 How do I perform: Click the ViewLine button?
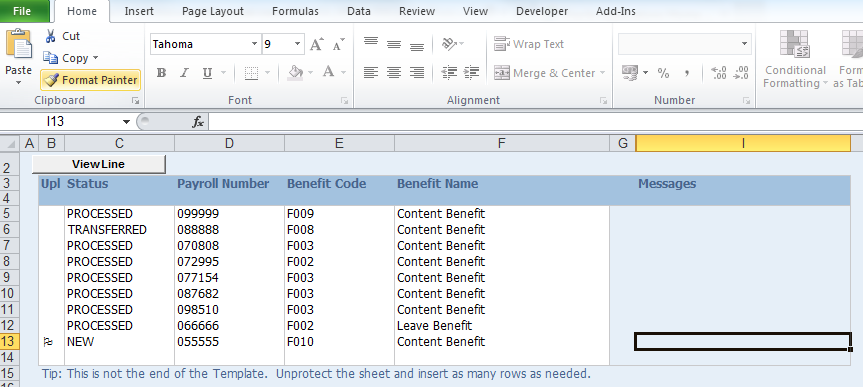[99, 164]
